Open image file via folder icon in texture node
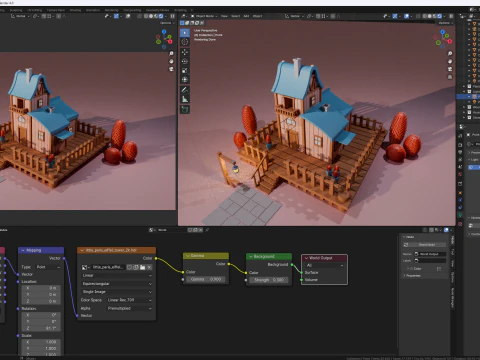The image size is (480, 360). point(143,267)
